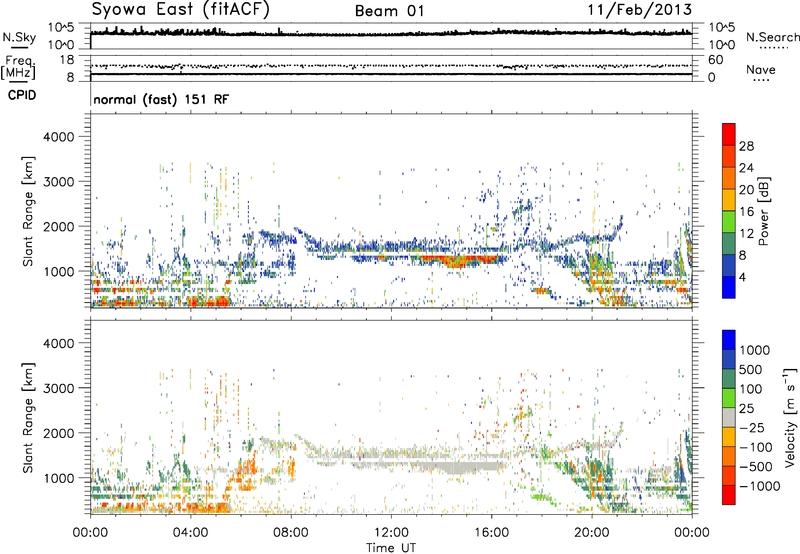Click the '28' label on power colorbar

point(746,146)
